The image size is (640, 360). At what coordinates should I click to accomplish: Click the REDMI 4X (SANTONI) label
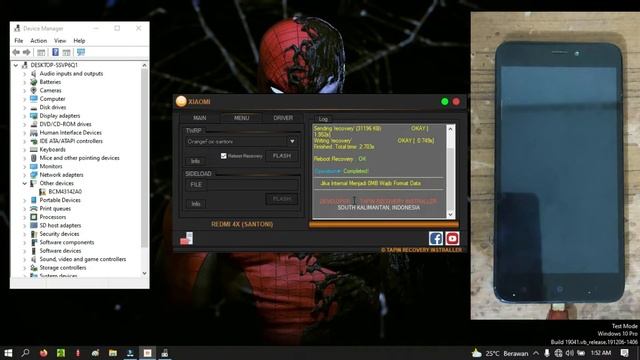[242, 224]
